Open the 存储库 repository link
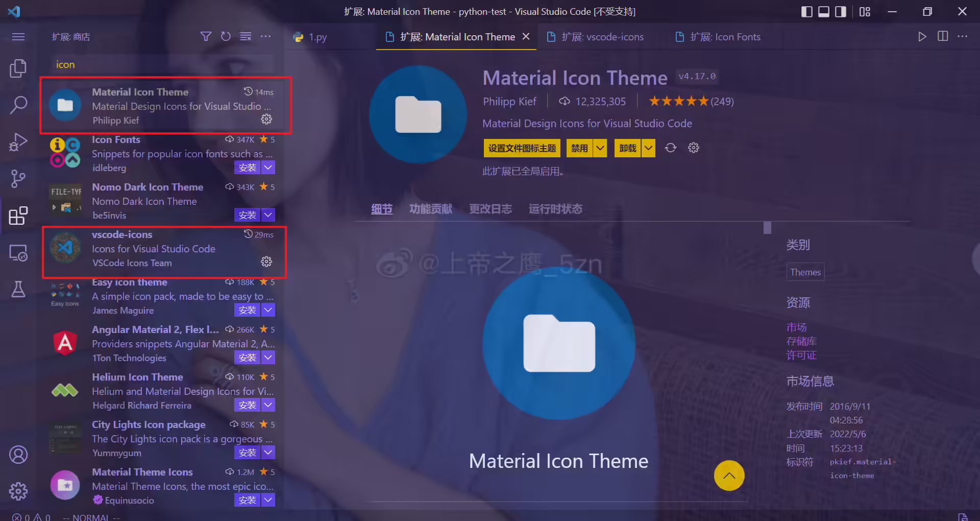The height and width of the screenshot is (521, 980). pyautogui.click(x=801, y=341)
